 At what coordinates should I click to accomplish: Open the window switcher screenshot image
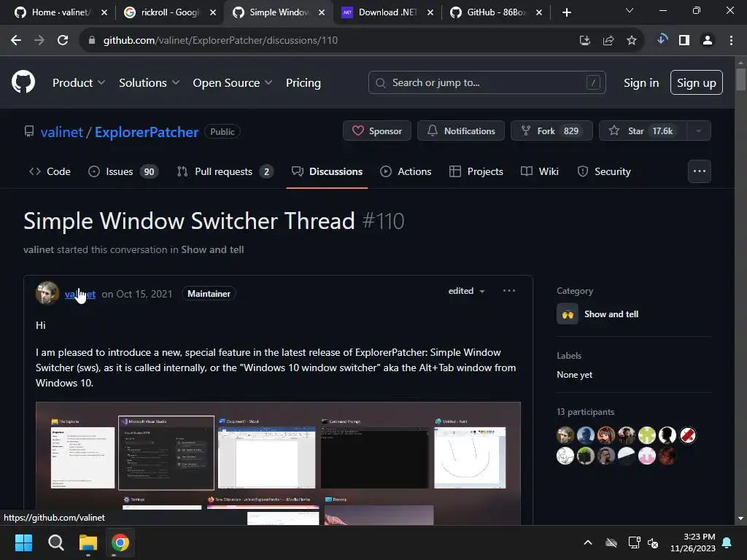(x=278, y=463)
